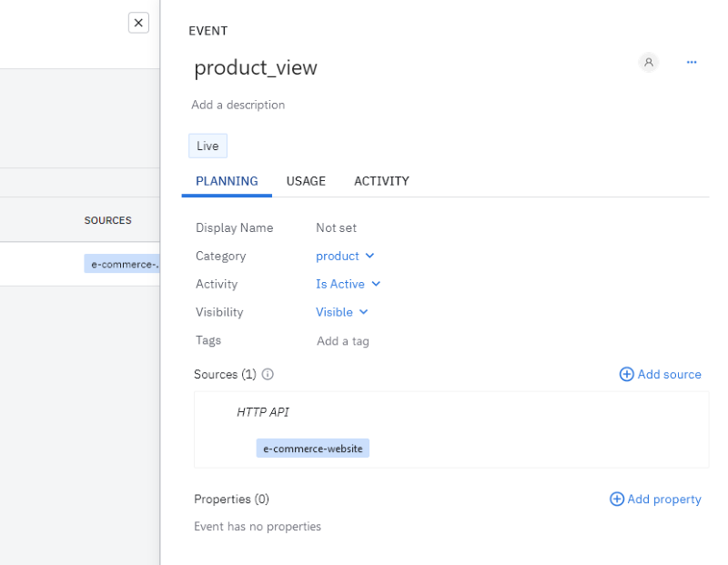Switch to the ACTIVITY tab
728x565 pixels.
tap(381, 181)
